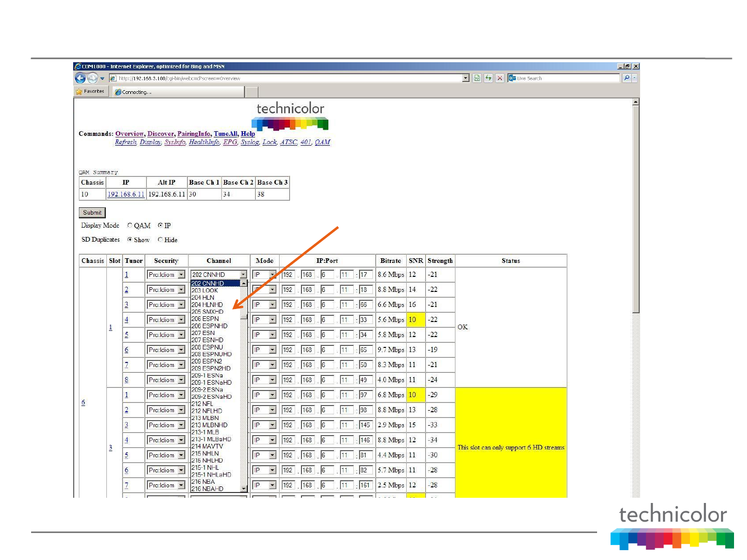Screen dimensions: 747x560
Task: Click the Compatibility View icon beside address bar
Action: [x=477, y=78]
